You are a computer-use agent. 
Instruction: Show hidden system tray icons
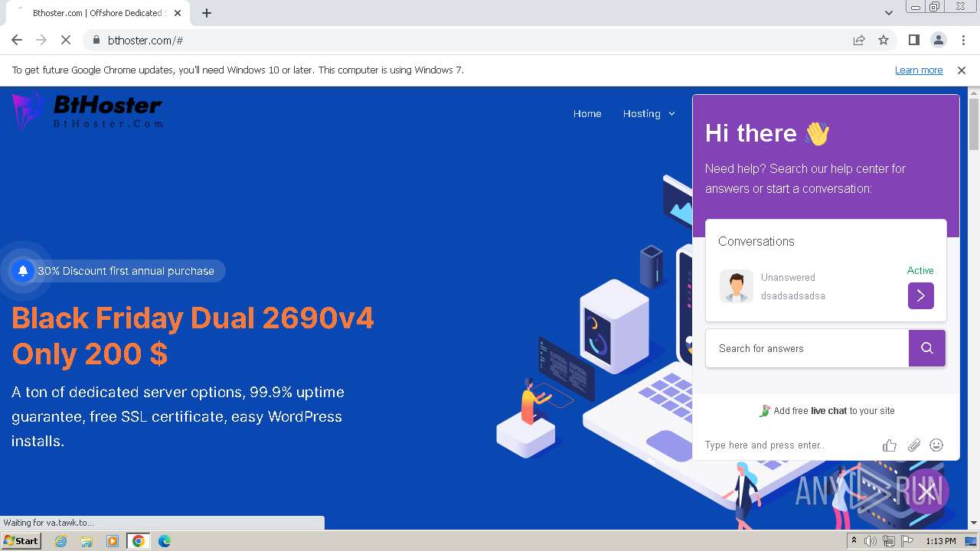pyautogui.click(x=854, y=541)
